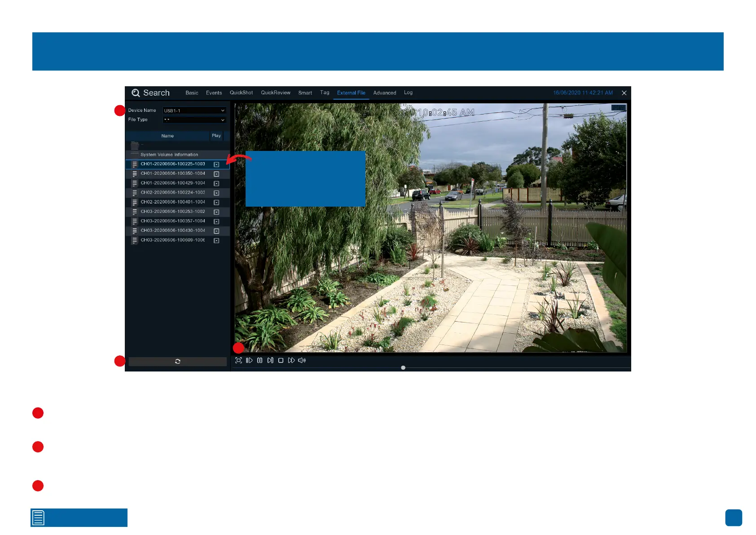Click the slow play button
Viewport: 756px width, 535px height.
click(x=249, y=360)
